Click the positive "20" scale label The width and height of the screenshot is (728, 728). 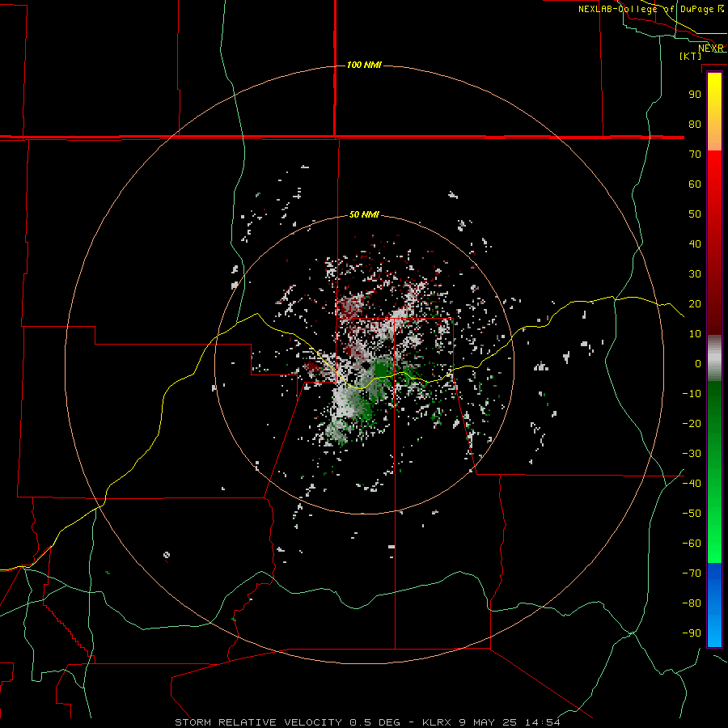coord(695,304)
